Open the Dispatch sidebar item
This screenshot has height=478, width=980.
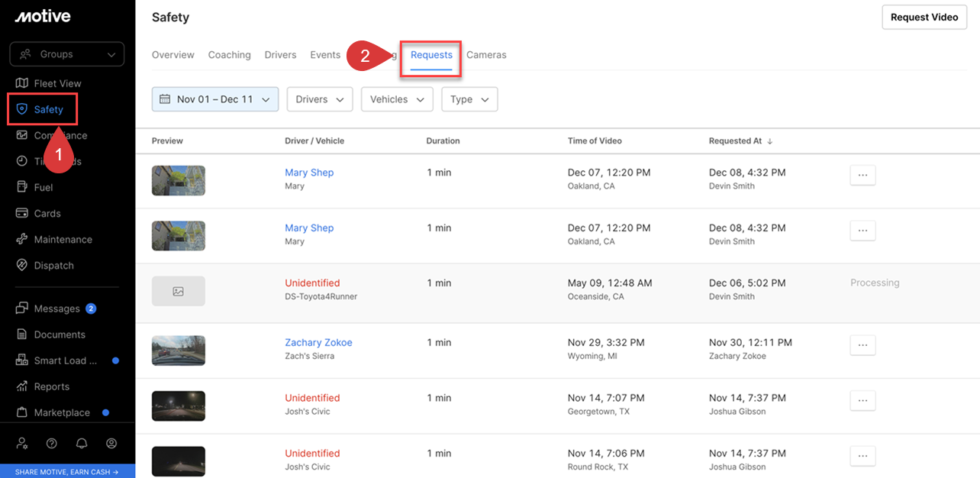[45, 265]
